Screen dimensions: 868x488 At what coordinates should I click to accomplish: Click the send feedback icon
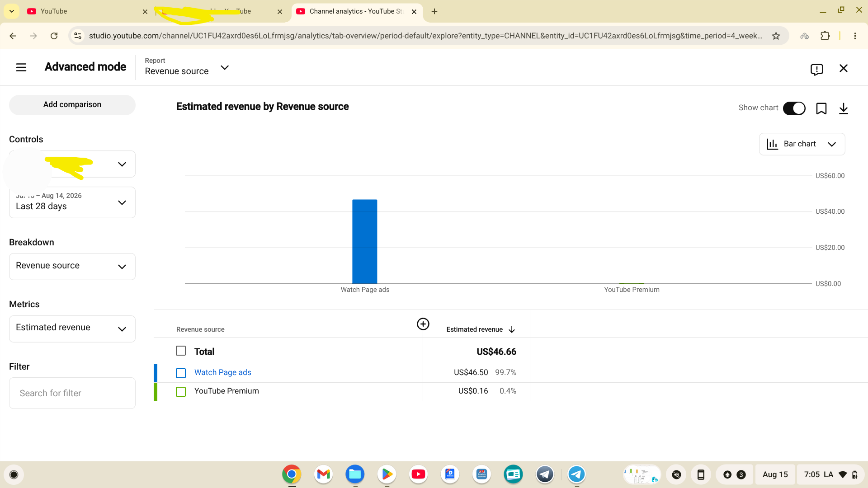tap(816, 69)
